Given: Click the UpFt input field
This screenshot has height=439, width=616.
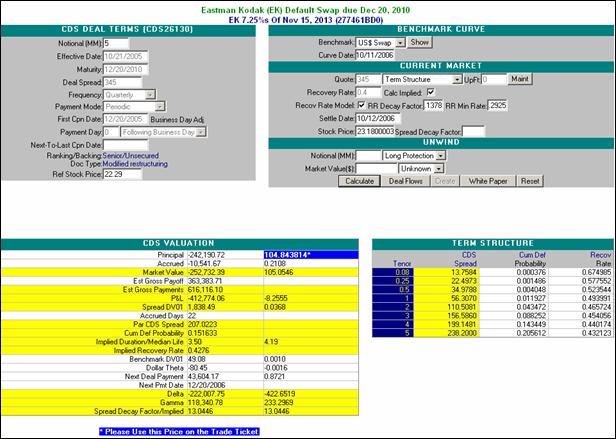Looking at the screenshot, I should pos(494,79).
